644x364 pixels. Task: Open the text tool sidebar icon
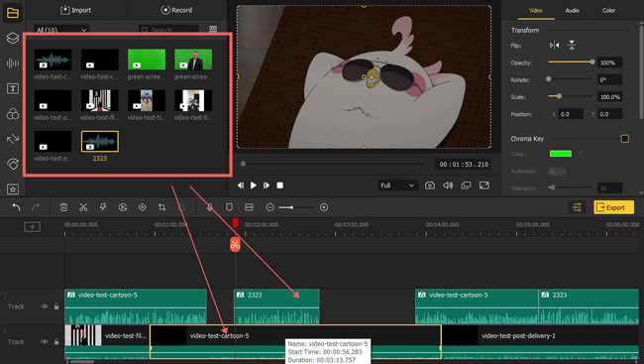tap(13, 88)
